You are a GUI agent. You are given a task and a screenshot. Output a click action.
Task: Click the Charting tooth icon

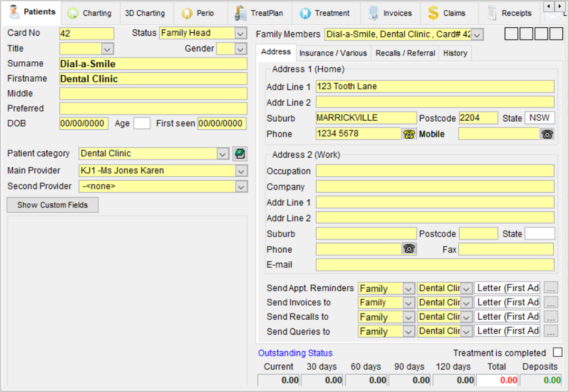73,13
